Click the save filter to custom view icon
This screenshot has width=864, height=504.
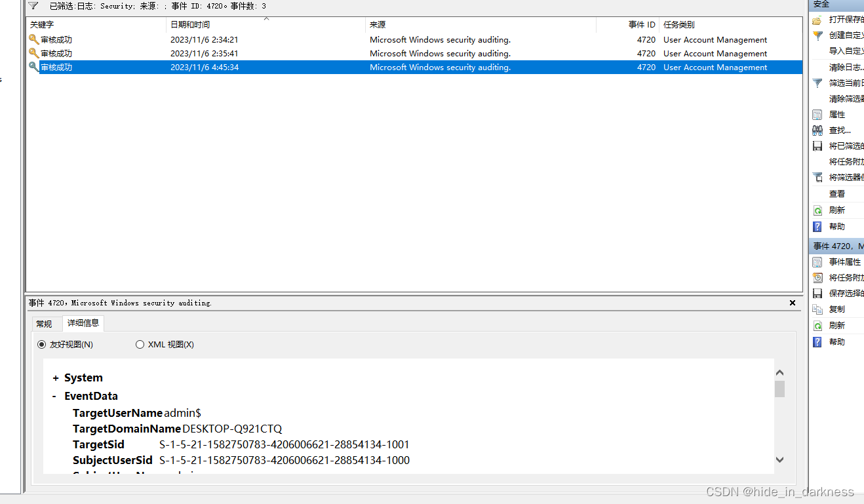point(817,178)
